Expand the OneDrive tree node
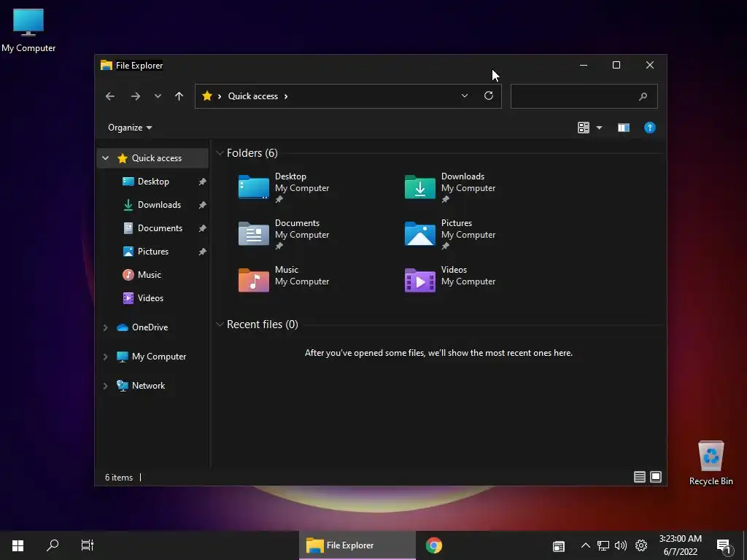Screen dimensions: 747x560 105,327
